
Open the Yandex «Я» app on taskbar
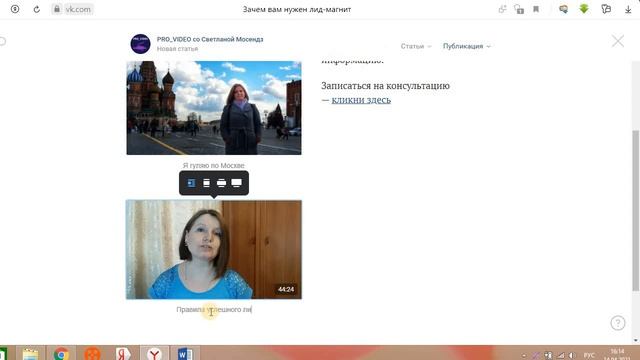pyautogui.click(x=123, y=354)
